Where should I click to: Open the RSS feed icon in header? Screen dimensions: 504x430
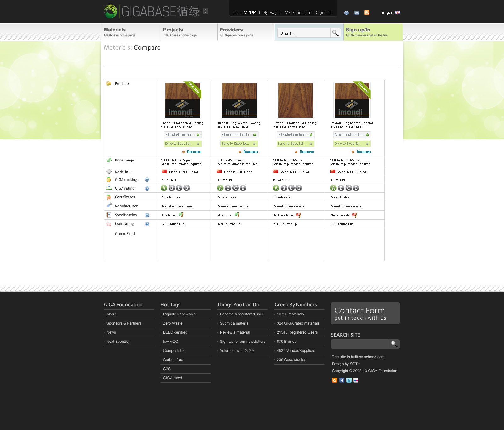(367, 13)
